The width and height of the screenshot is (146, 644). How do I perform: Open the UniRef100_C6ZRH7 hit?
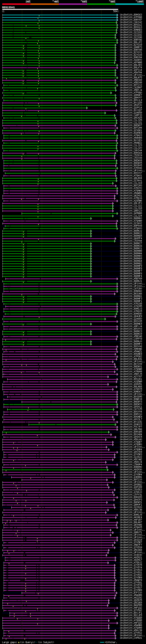131,88
